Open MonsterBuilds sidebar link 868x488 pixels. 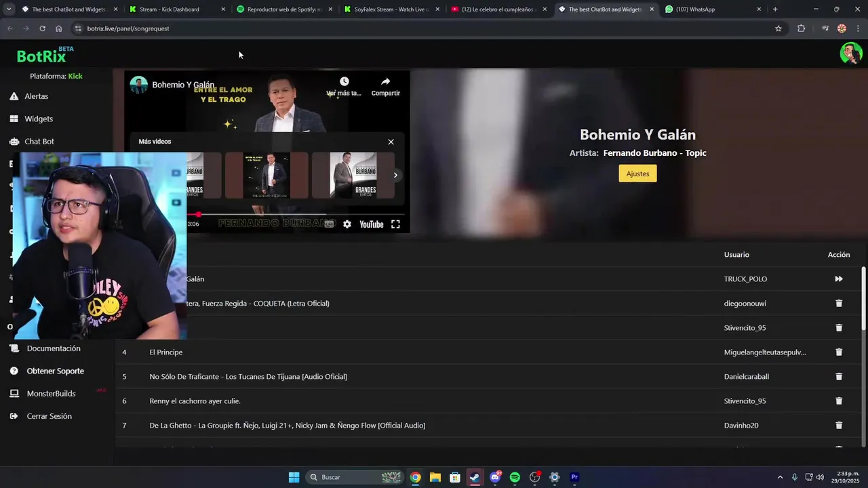(51, 393)
